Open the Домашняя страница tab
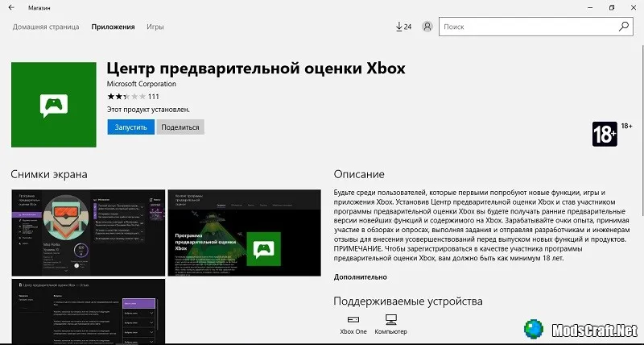This screenshot has width=644, height=345. 44,27
